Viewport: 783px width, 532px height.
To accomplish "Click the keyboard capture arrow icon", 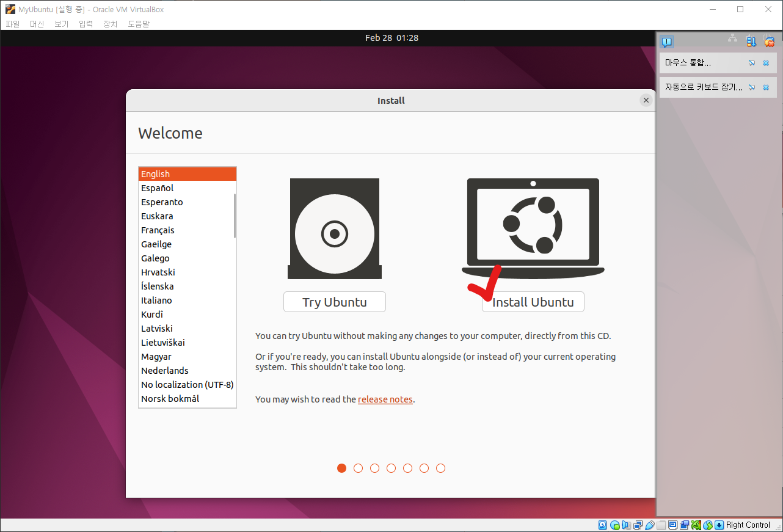I will pos(719,525).
